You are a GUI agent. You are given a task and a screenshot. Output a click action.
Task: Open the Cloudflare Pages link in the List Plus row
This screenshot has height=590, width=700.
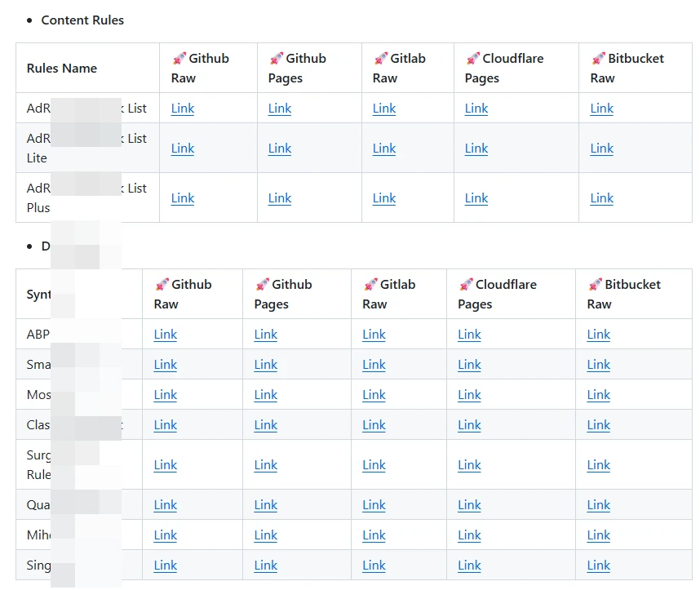476,198
